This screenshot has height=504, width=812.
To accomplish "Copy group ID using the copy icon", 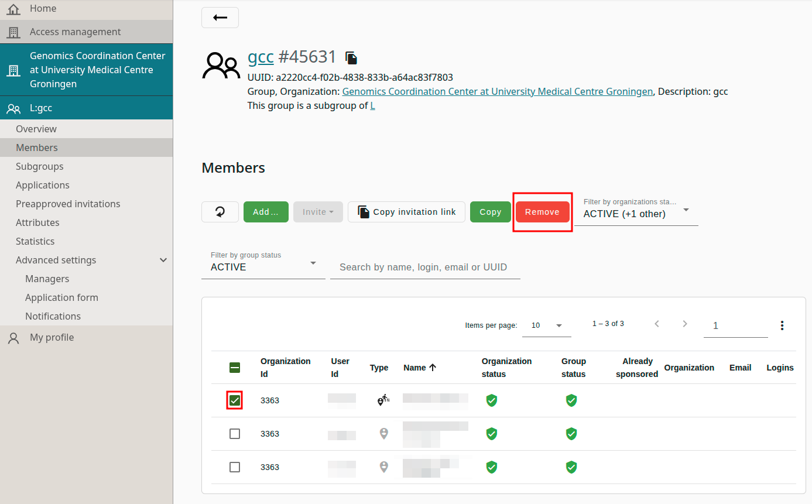I will (x=351, y=57).
